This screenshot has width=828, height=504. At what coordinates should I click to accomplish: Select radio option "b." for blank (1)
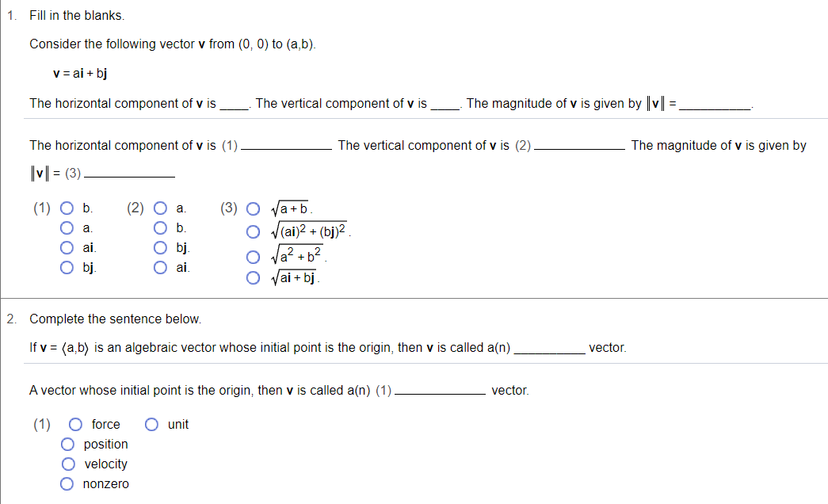66,208
